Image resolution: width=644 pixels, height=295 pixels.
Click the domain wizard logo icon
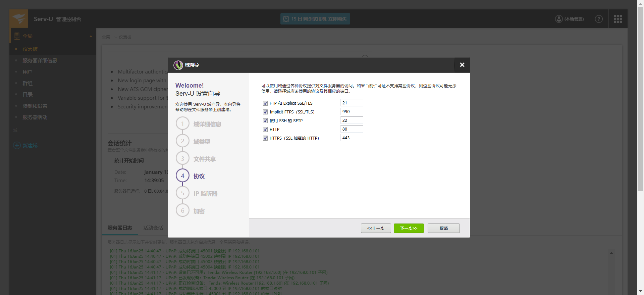178,65
